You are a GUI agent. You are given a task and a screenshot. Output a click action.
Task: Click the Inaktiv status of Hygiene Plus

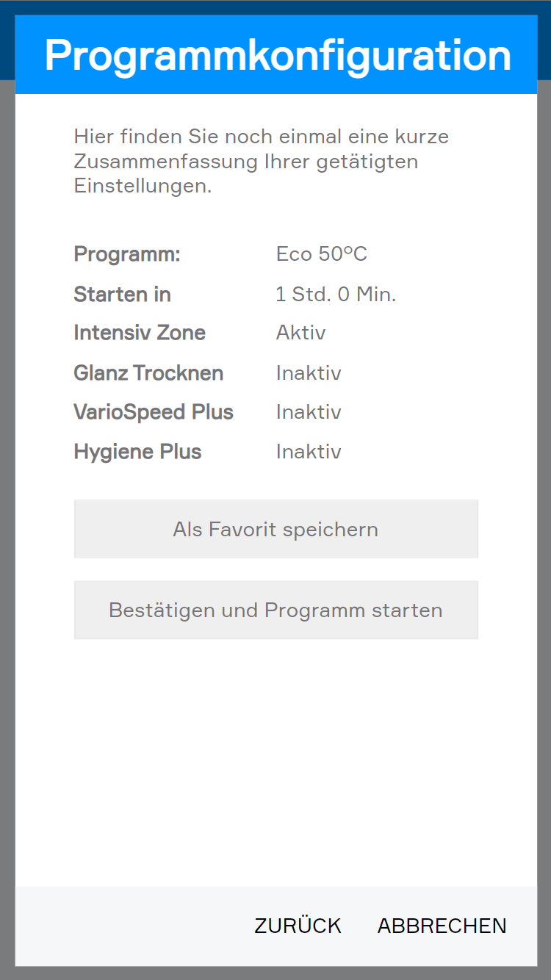(309, 452)
